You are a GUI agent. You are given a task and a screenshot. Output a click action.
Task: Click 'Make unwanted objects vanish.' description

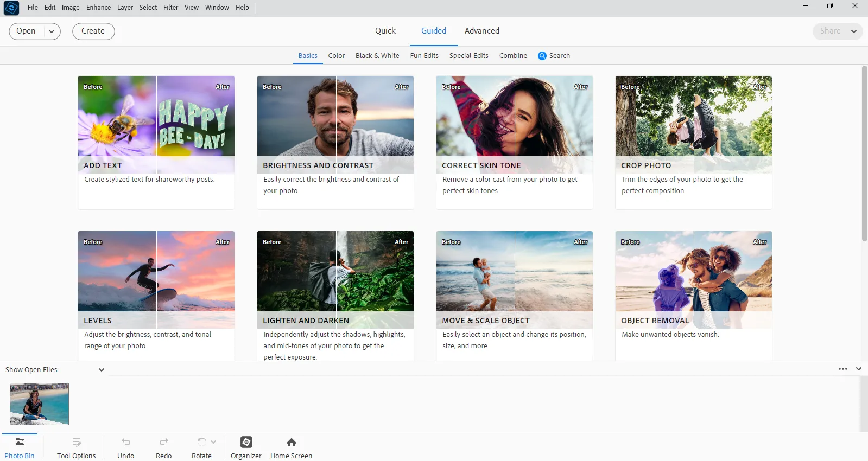pyautogui.click(x=670, y=335)
